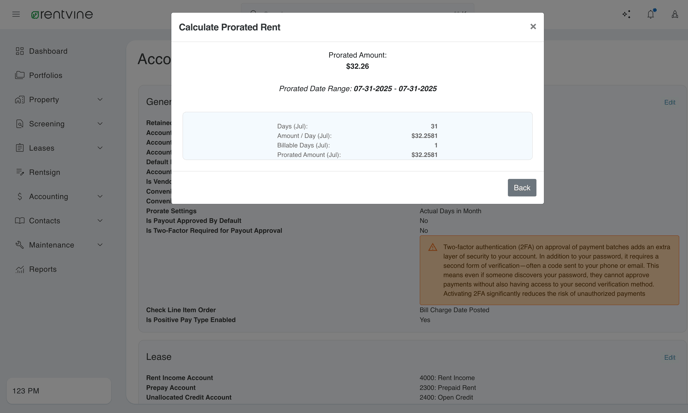Click the Portfolios folder icon
Viewport: 688px width, 413px height.
[x=19, y=75]
